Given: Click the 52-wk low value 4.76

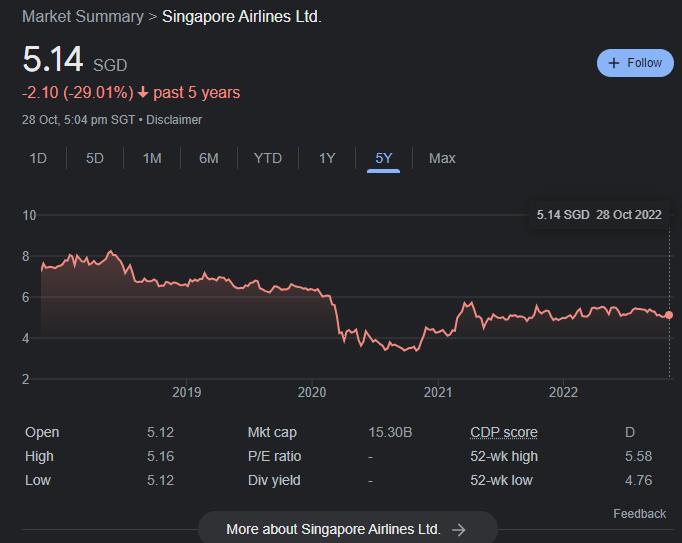Looking at the screenshot, I should pos(639,480).
